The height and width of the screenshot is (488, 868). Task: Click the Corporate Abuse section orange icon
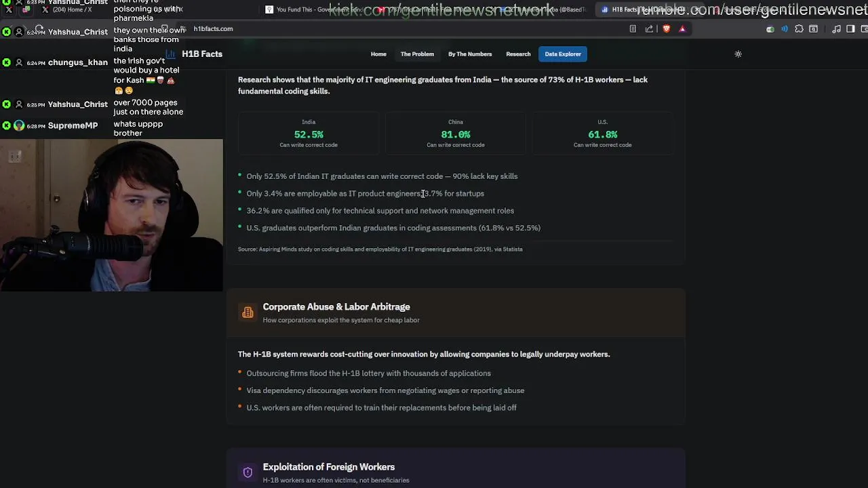[x=248, y=312]
